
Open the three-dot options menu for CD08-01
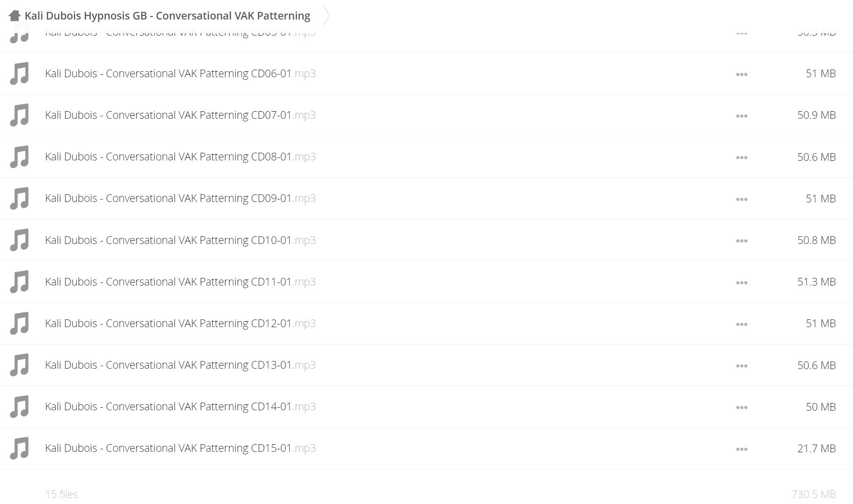[x=741, y=157]
